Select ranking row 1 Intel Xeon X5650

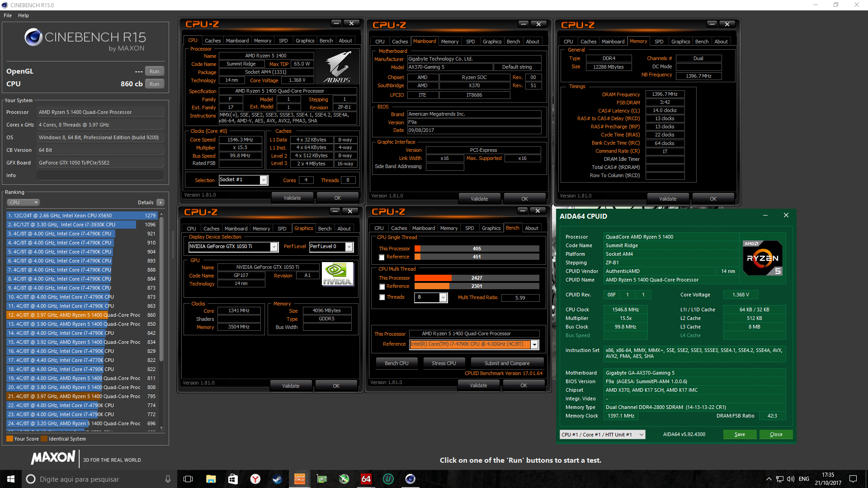tap(81, 216)
